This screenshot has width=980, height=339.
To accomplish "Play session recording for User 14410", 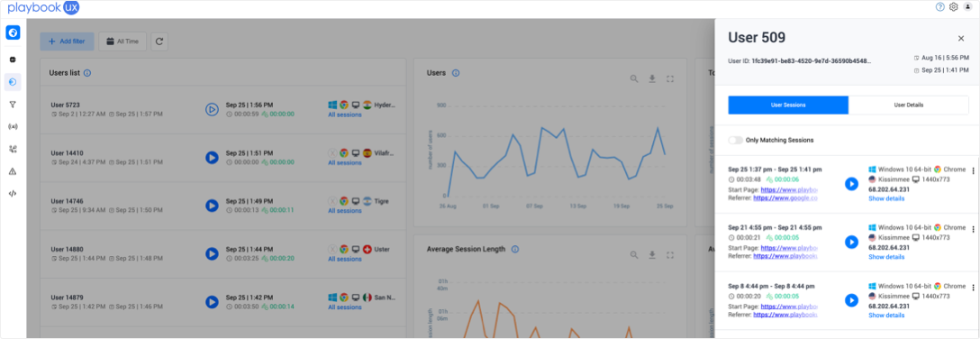I will coord(212,158).
